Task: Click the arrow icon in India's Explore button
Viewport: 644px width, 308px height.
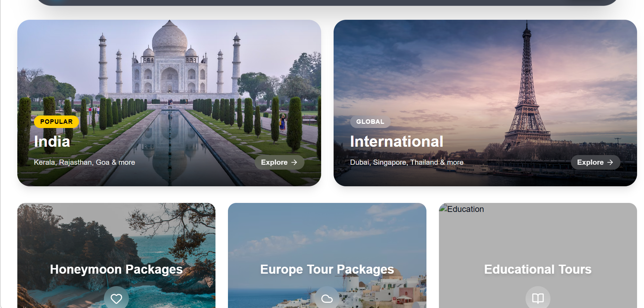Action: click(x=294, y=162)
